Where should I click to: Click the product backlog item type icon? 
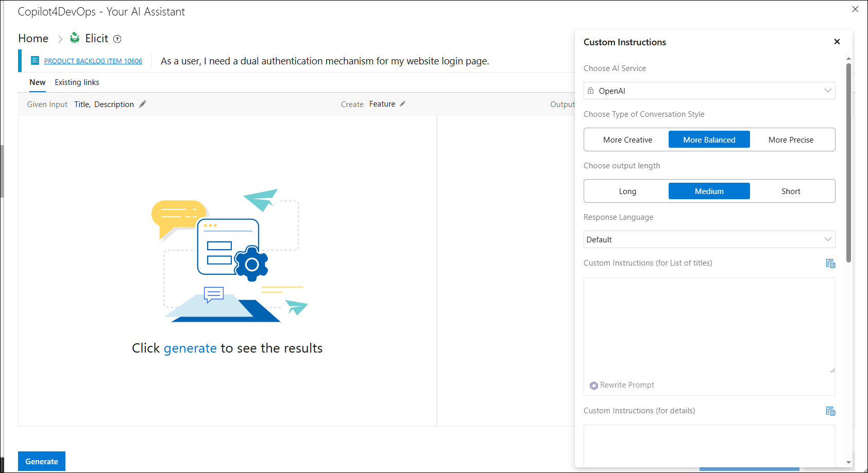35,61
